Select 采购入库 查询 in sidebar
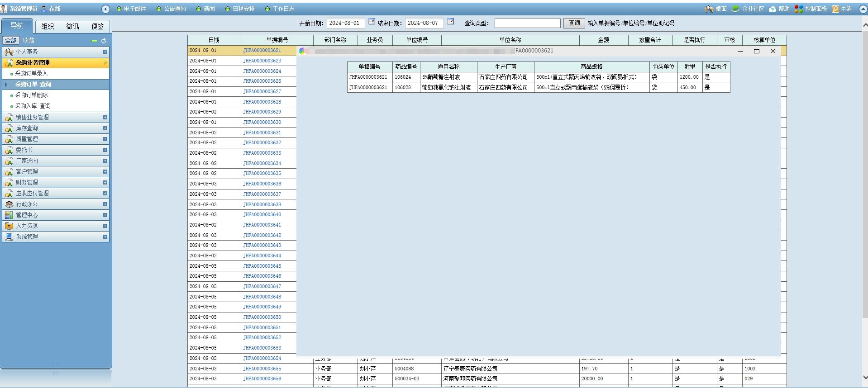This screenshot has height=388, width=868. pyautogui.click(x=33, y=106)
